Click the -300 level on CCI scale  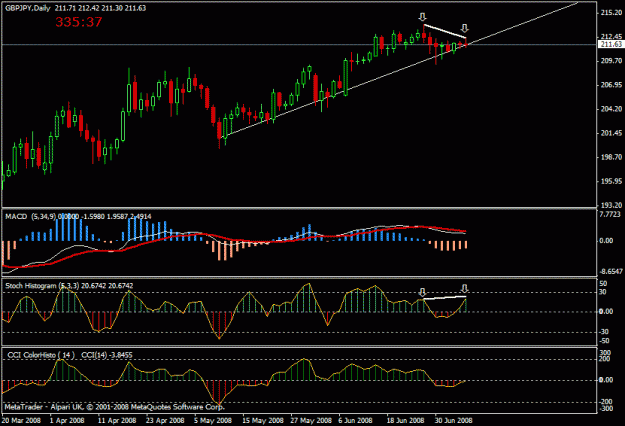click(605, 408)
